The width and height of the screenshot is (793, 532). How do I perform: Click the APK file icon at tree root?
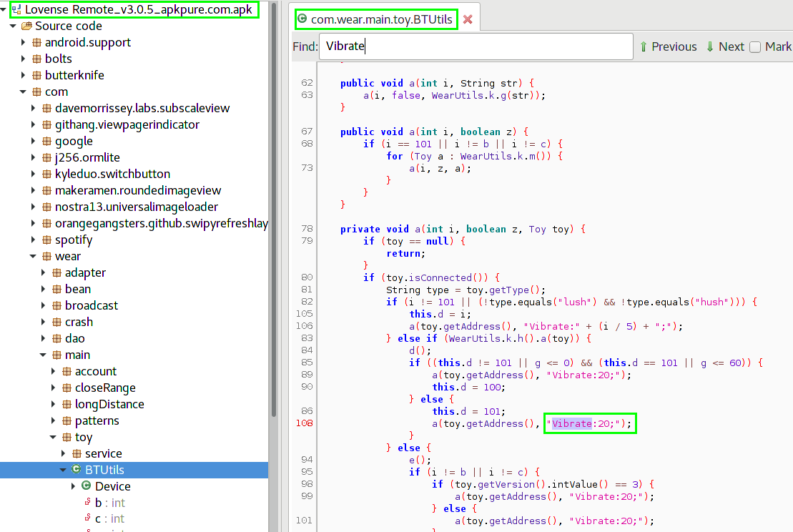click(16, 10)
